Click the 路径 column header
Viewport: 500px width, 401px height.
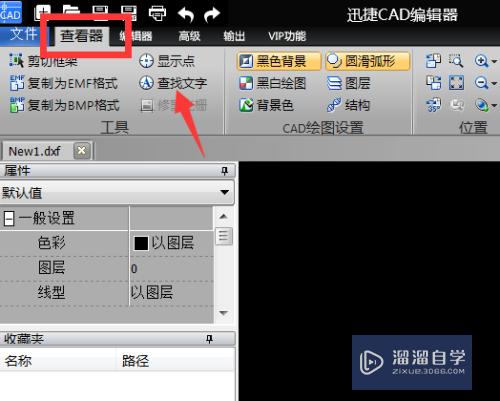click(x=176, y=361)
